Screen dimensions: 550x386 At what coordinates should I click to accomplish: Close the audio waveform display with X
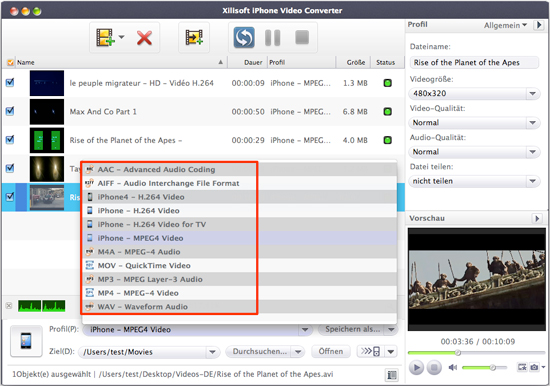click(x=9, y=306)
